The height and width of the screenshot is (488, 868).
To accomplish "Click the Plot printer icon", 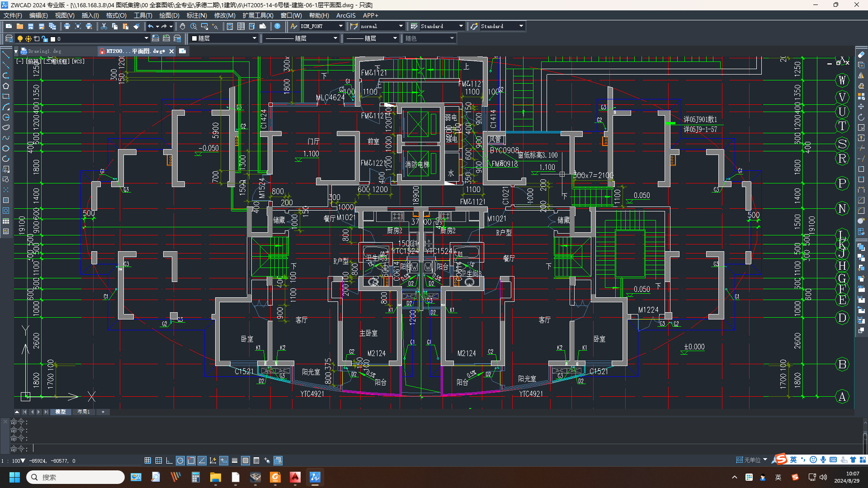I will point(67,26).
